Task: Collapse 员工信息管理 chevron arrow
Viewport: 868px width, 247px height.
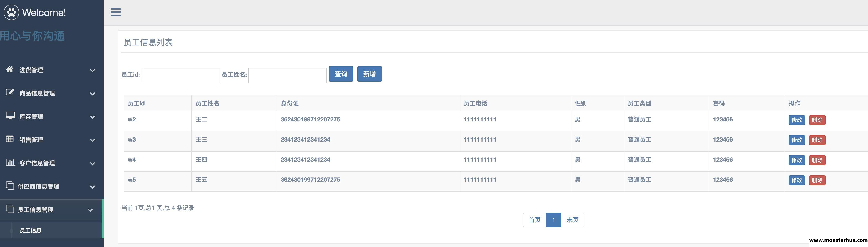Action: [x=90, y=210]
